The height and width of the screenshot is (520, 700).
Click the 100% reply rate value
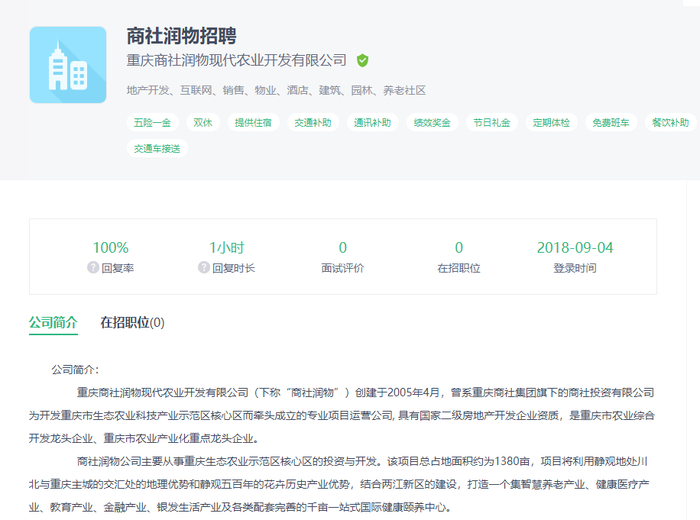[x=111, y=248]
